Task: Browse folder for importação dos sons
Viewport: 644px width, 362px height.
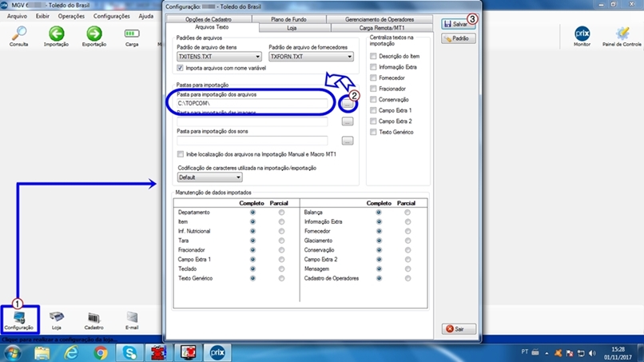Action: click(348, 141)
